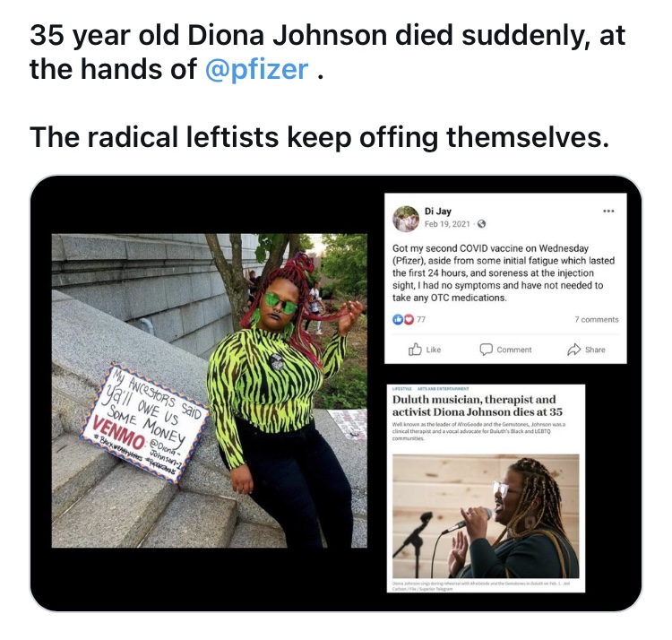Click the Duluth musician article headline
Image resolution: width=672 pixels, height=640 pixels.
point(478,405)
